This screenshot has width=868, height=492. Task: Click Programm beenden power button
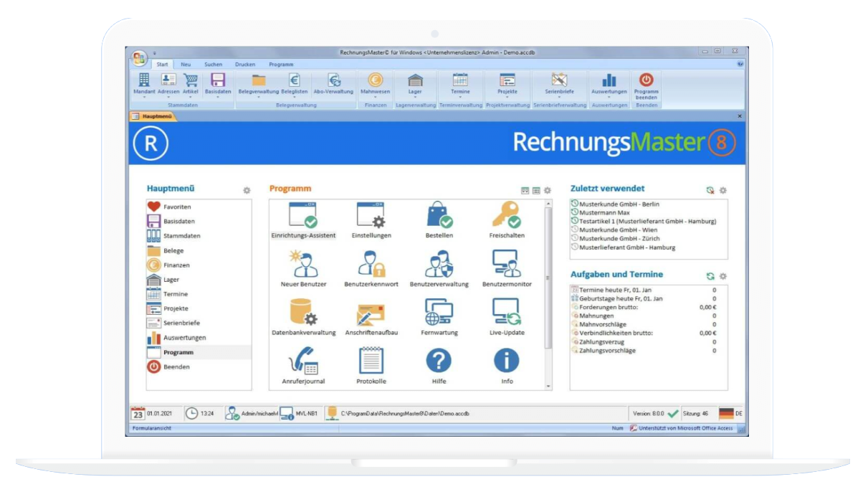pos(646,86)
